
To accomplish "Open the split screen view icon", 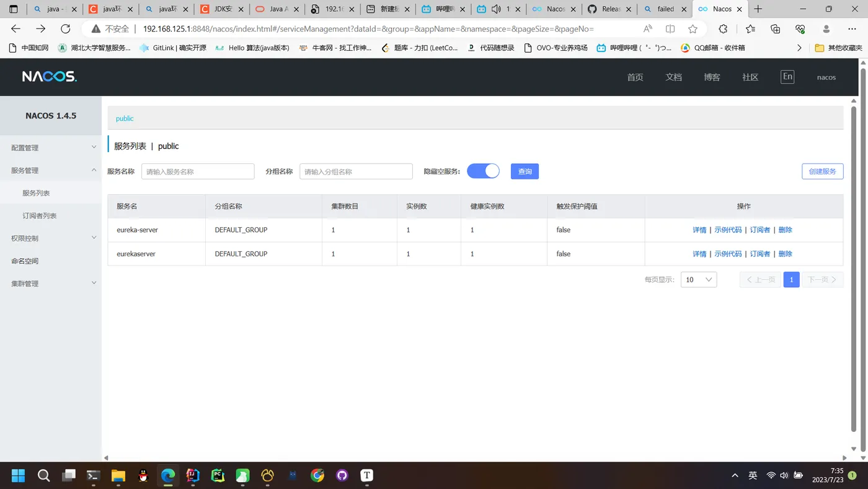I will (x=670, y=29).
